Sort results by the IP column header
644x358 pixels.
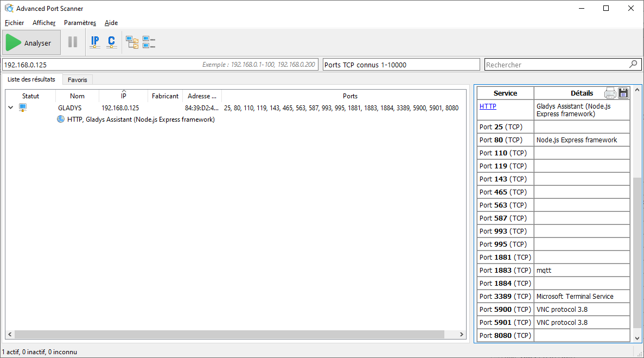coord(124,96)
